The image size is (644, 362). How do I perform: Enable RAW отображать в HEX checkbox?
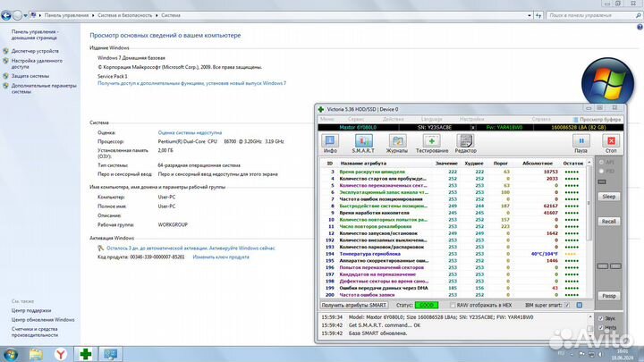(453, 306)
